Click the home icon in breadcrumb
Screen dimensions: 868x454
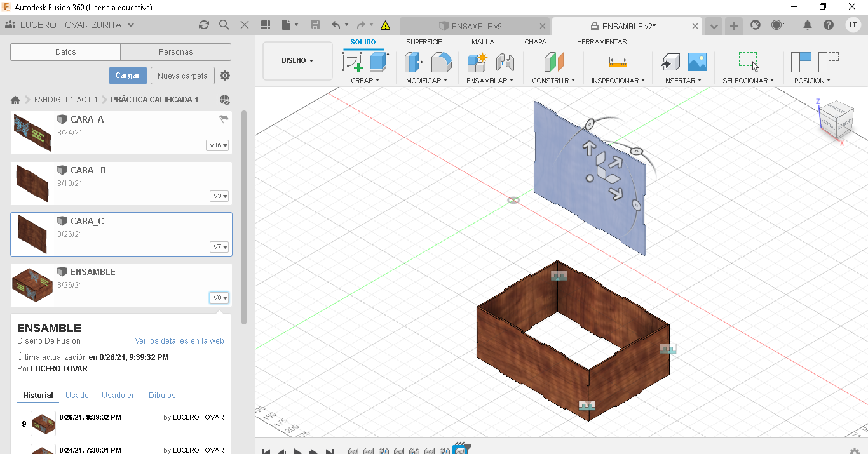(x=15, y=100)
